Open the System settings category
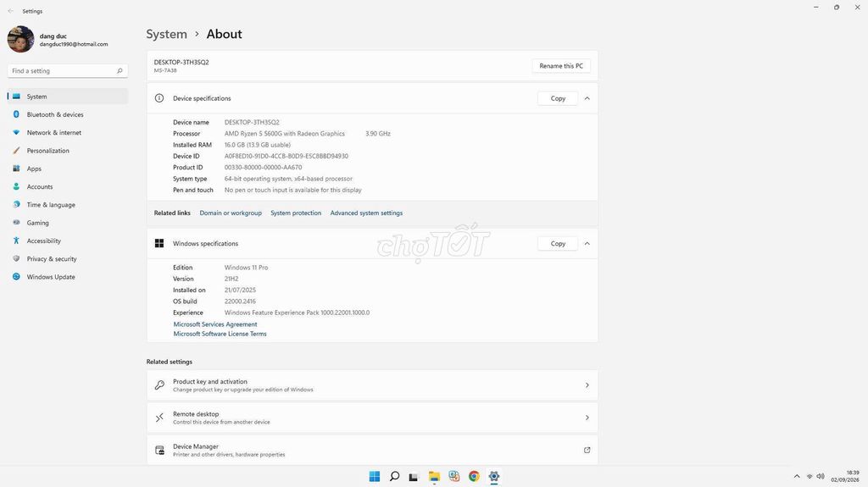Screen dimensions: 868x487 click(x=68, y=97)
